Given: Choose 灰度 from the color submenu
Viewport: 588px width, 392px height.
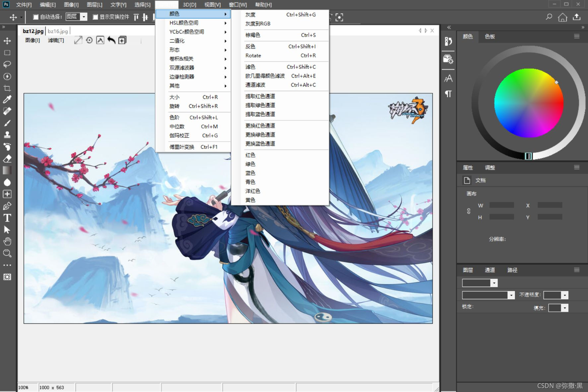Looking at the screenshot, I should 280,15.
